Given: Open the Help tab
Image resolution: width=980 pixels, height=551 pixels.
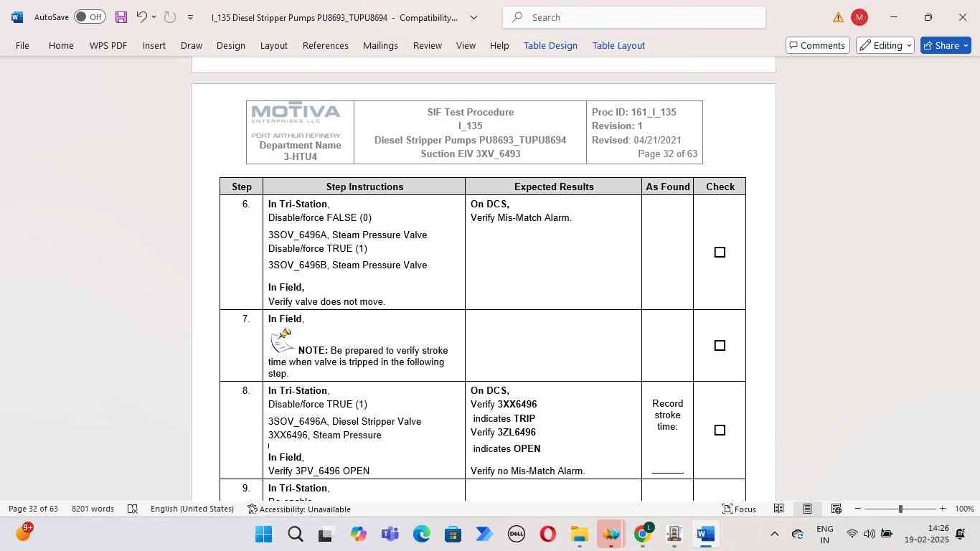Looking at the screenshot, I should (499, 45).
